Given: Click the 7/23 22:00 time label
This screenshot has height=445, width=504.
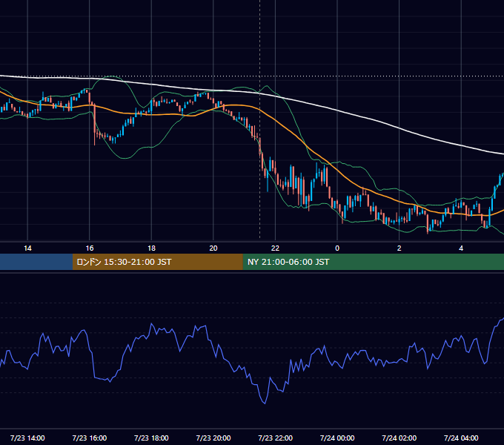Looking at the screenshot, I should click(275, 438).
